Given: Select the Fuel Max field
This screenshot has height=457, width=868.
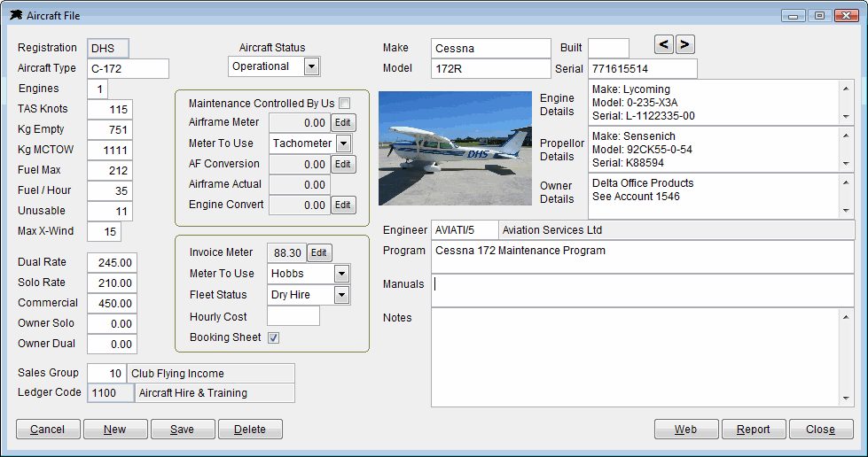Looking at the screenshot, I should tap(110, 170).
